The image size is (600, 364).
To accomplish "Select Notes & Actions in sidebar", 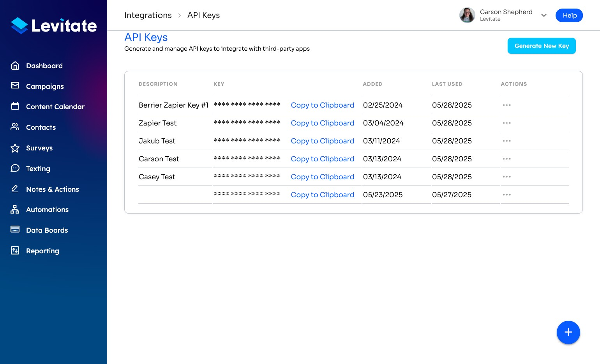I will coord(52,189).
